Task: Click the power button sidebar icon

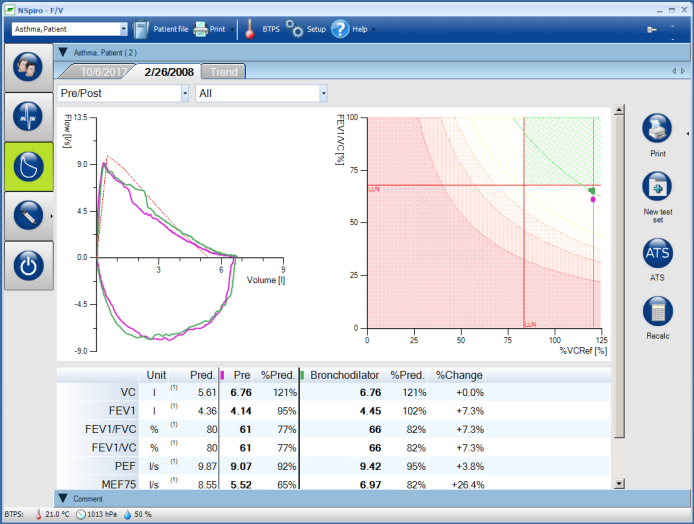Action: pyautogui.click(x=27, y=265)
